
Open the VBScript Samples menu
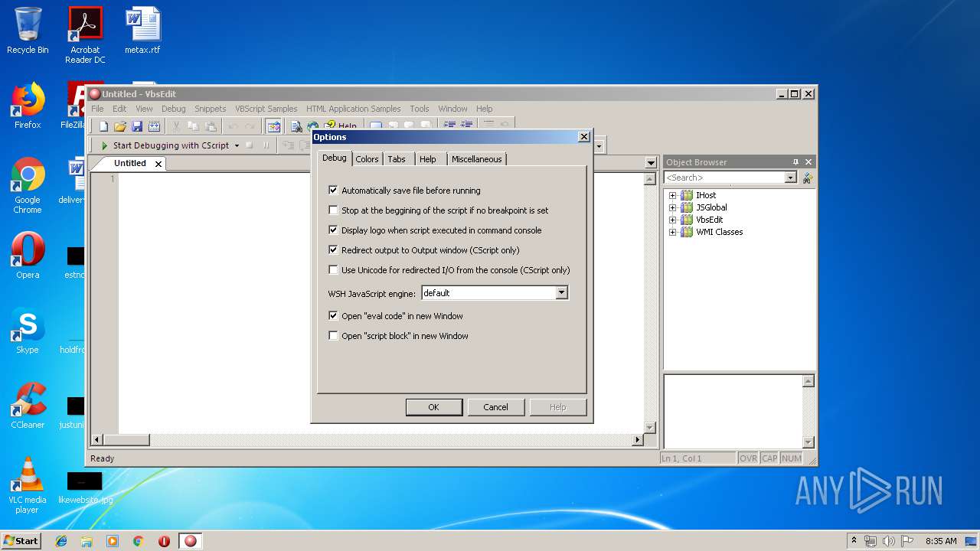click(266, 109)
